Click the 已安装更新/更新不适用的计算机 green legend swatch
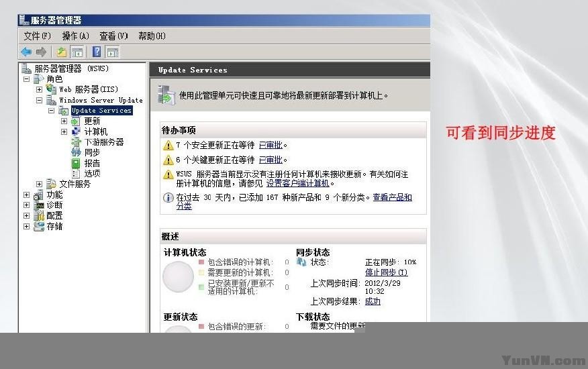 pos(201,287)
